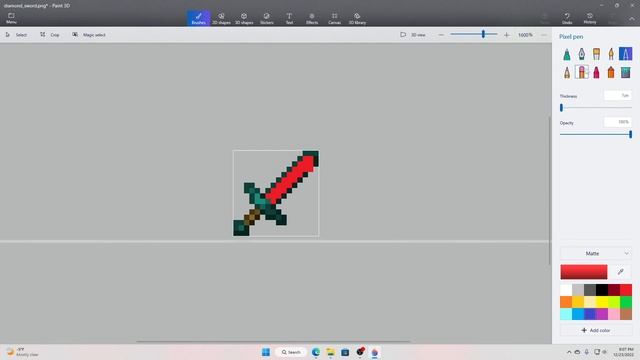Choose the dark gray swatch
This screenshot has height=360, width=640.
[590, 290]
